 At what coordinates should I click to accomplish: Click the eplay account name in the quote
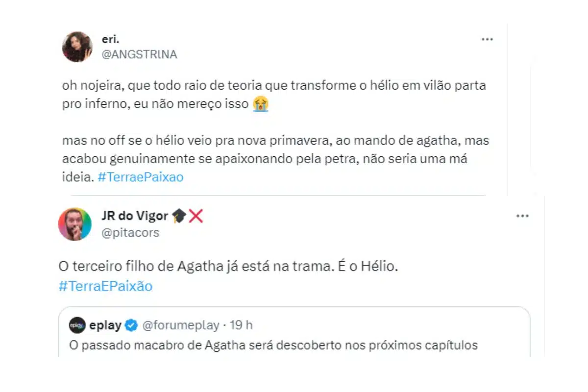[x=105, y=325]
